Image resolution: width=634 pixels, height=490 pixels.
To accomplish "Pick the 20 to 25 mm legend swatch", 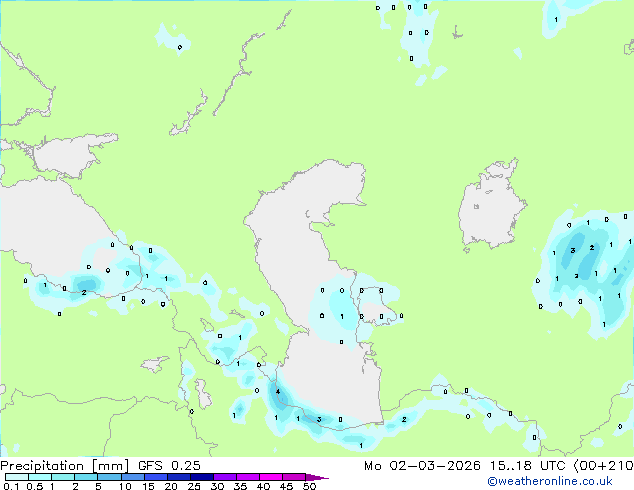I will pos(179,477).
